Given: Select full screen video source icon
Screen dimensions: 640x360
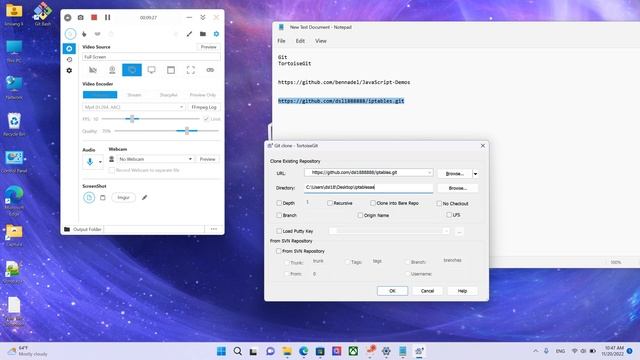Looking at the screenshot, I should point(132,70).
